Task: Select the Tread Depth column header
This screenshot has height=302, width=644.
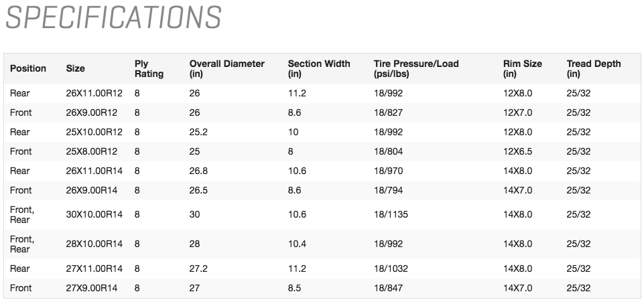Action: click(593, 68)
